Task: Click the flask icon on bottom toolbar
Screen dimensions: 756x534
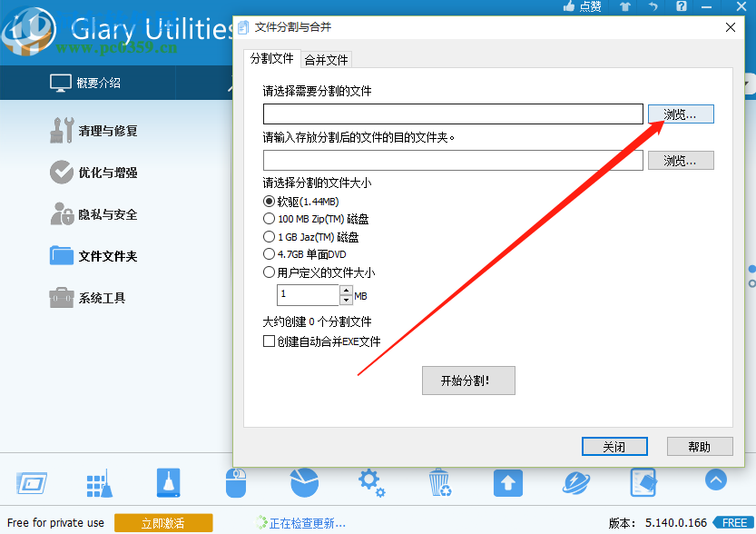Action: (x=168, y=483)
